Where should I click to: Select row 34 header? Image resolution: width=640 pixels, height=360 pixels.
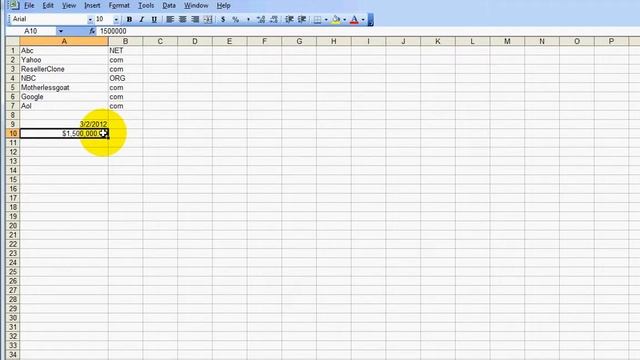click(x=13, y=355)
